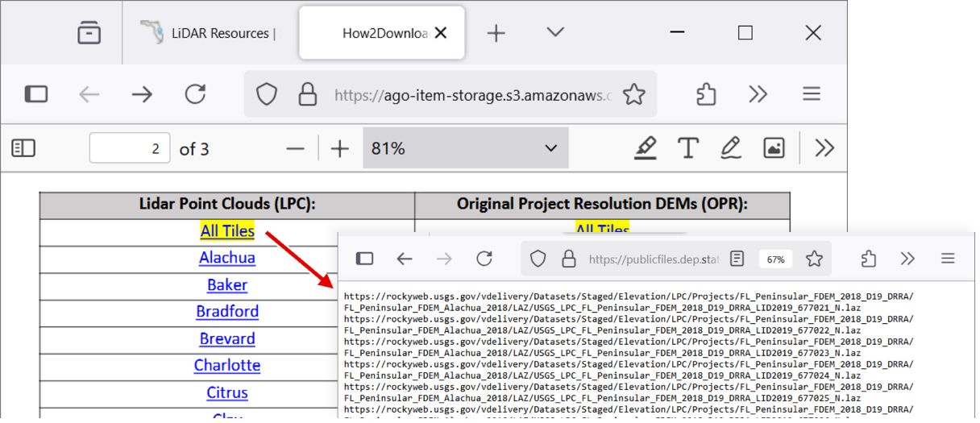
Task: Switch to LiDAR Resources tab
Action: 210,33
